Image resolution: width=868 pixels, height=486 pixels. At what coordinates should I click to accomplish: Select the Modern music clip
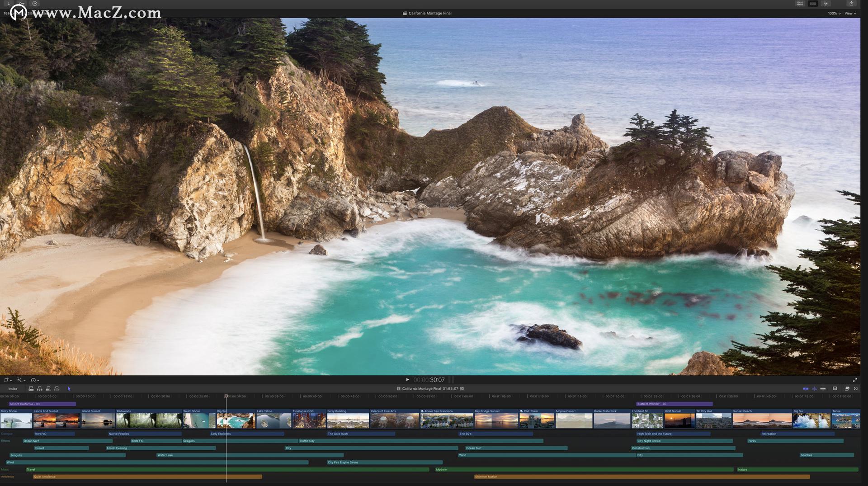coord(584,470)
